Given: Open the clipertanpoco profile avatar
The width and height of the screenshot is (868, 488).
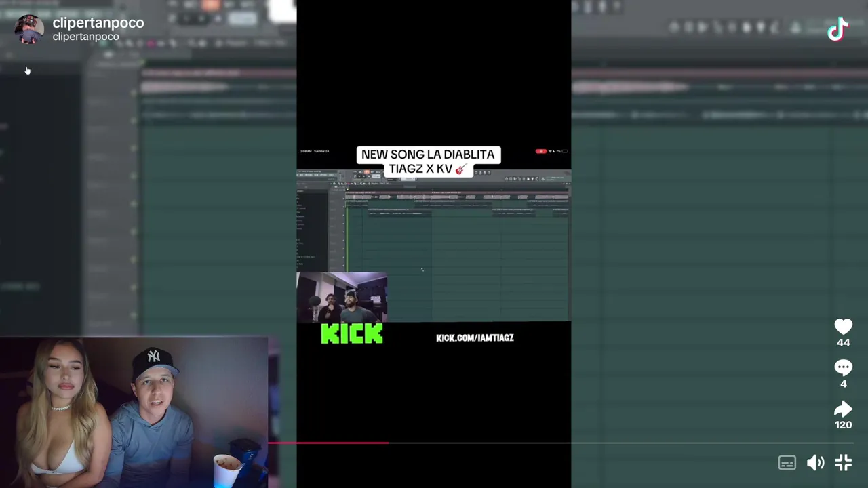Looking at the screenshot, I should [x=29, y=28].
